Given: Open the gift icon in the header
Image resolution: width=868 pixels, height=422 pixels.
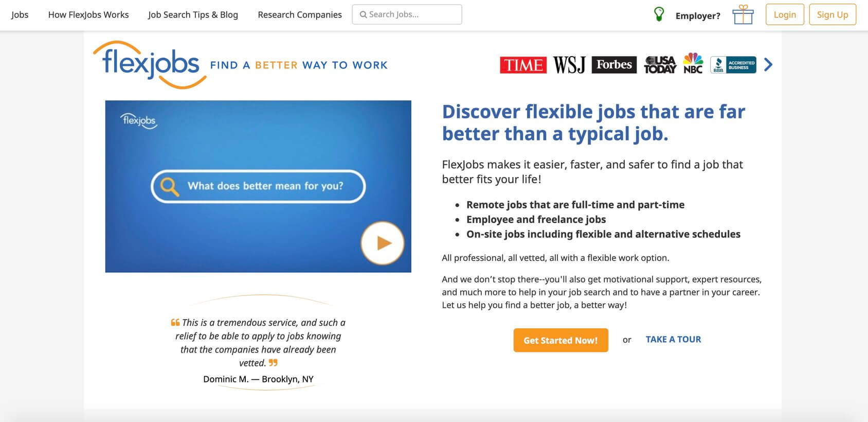Looking at the screenshot, I should [743, 15].
